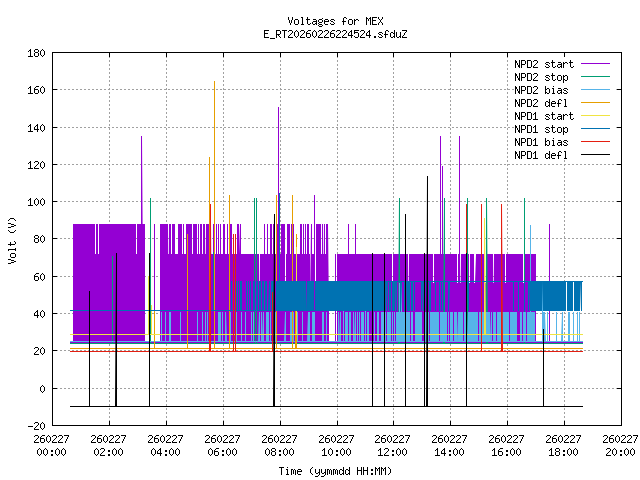640x480 pixels.
Task: Click the NPD2 start legend label
Action: pos(542,64)
